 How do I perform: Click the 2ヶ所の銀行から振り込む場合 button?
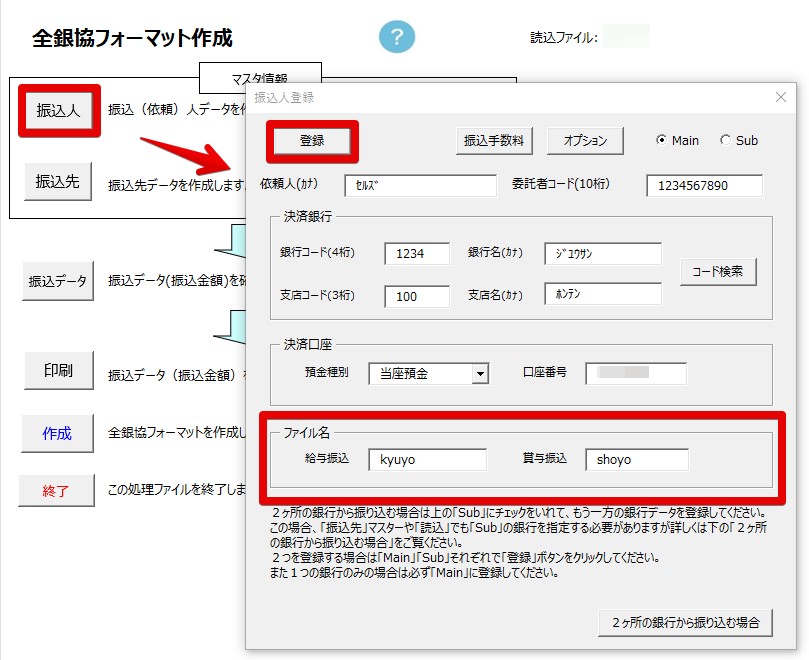click(686, 621)
